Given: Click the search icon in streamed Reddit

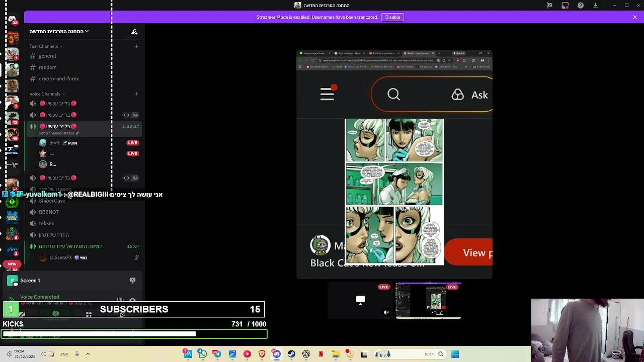Looking at the screenshot, I should tap(393, 95).
